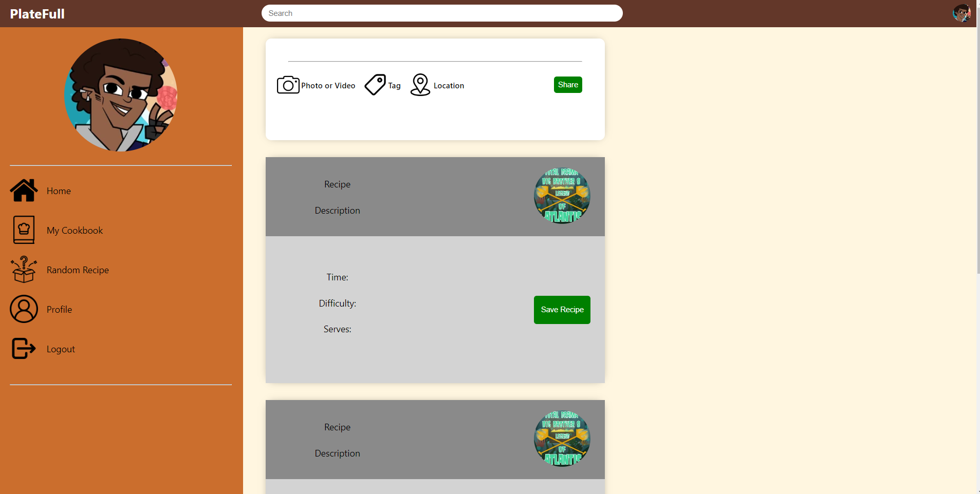This screenshot has height=494, width=980.
Task: Click first recipe card's circular thumbnail
Action: pos(562,196)
